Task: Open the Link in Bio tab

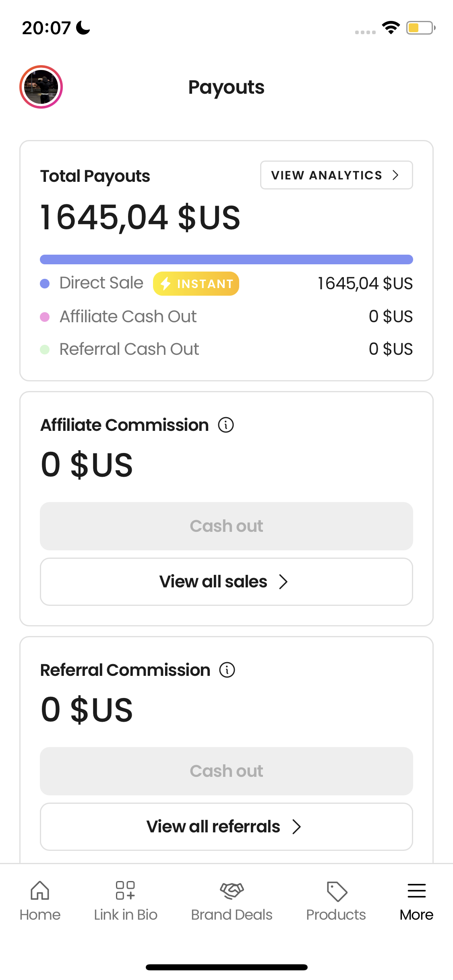Action: coord(125,900)
